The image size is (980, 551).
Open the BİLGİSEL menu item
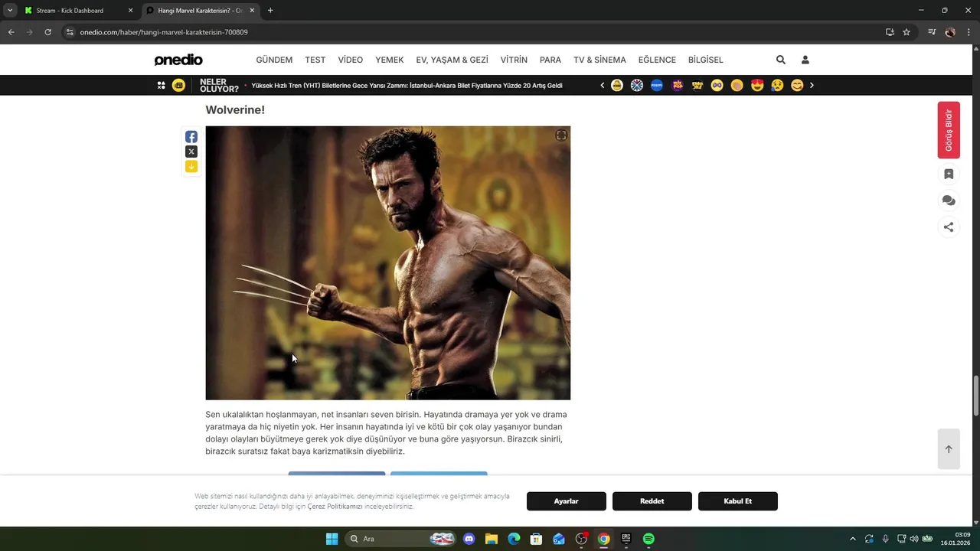tap(705, 60)
